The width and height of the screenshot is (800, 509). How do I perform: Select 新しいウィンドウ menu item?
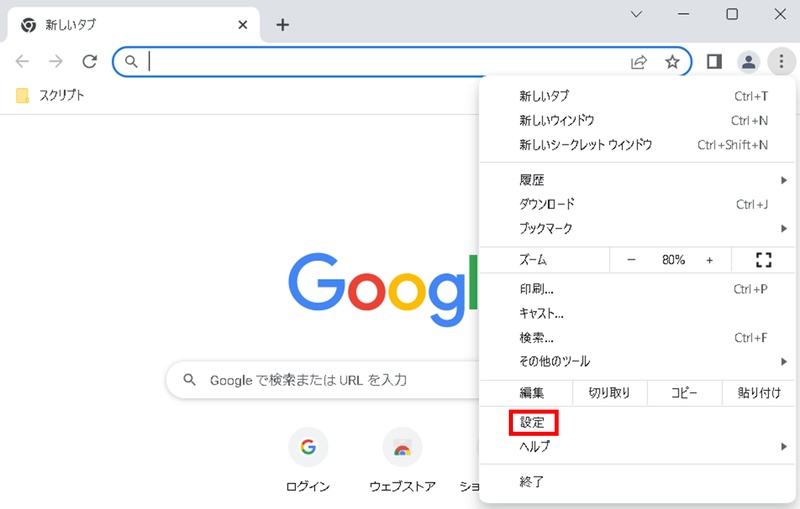click(x=637, y=120)
